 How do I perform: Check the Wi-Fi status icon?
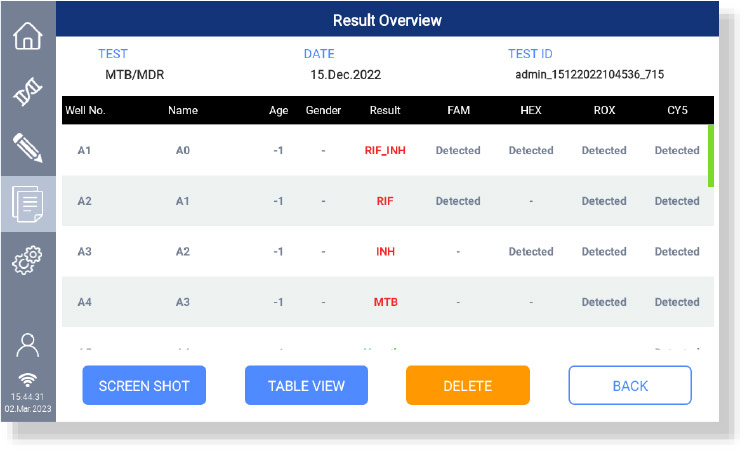28,378
